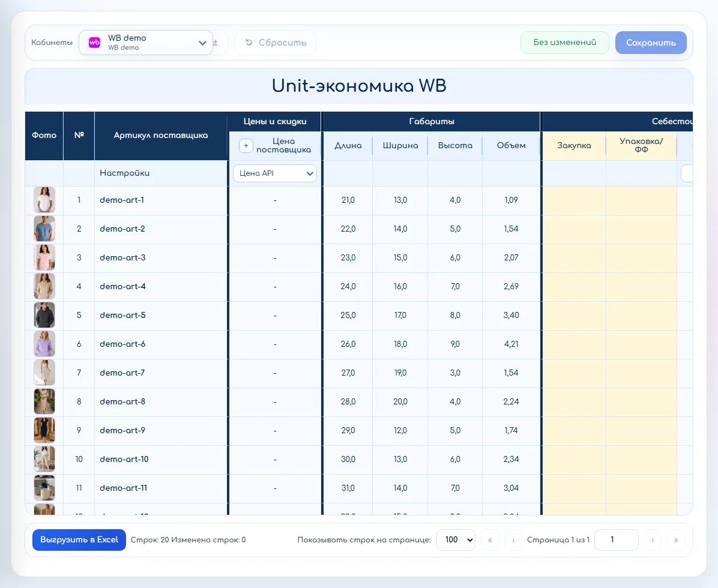Click the Unit-экономика WB title
Image resolution: width=718 pixels, height=588 pixels.
pos(359,86)
